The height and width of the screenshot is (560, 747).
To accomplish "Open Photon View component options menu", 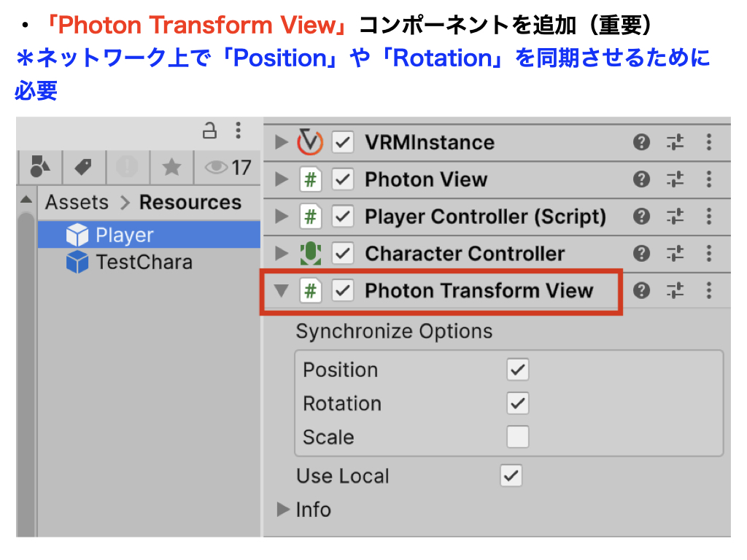I will (709, 179).
